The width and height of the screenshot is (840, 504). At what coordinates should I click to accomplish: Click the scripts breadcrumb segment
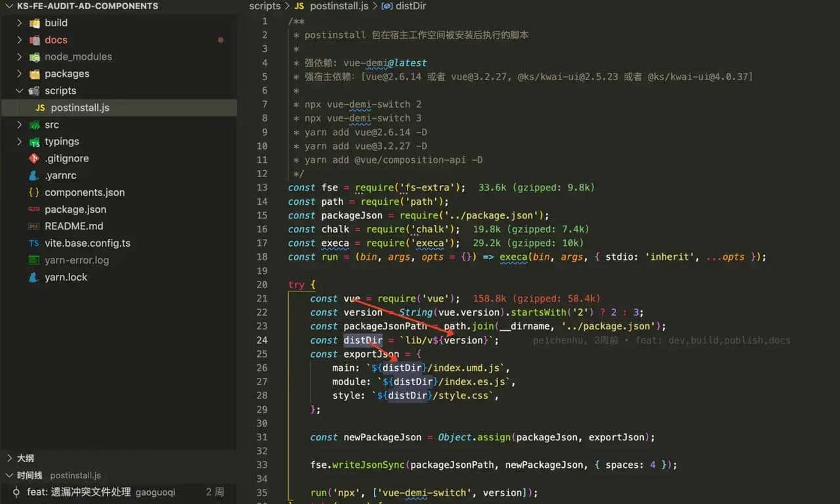point(264,6)
